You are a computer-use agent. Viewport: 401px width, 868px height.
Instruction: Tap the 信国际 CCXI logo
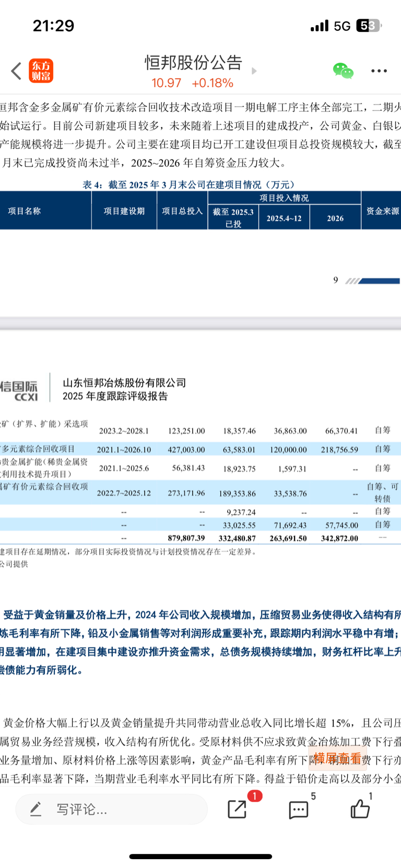point(19,391)
